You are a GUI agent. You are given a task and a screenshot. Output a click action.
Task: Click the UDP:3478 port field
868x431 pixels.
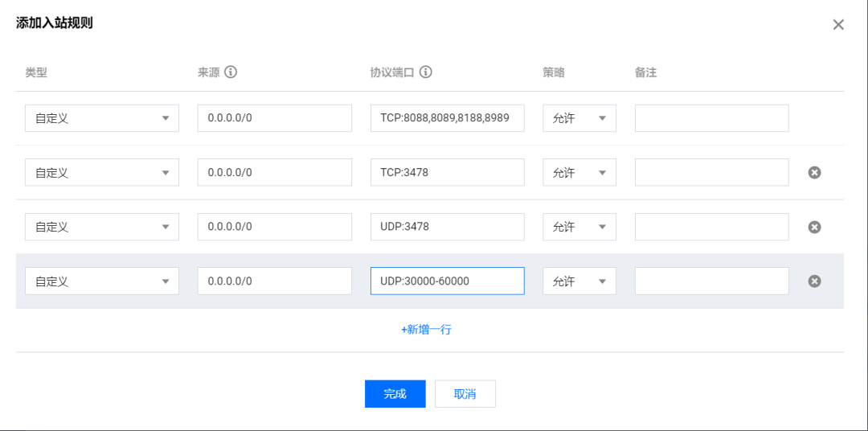pyautogui.click(x=448, y=227)
